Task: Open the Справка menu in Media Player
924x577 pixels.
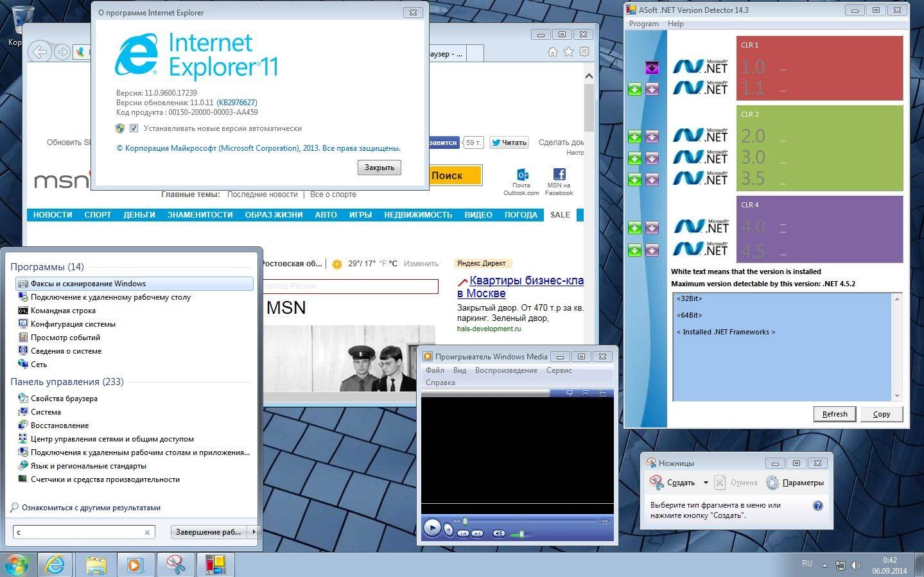Action: [x=440, y=383]
